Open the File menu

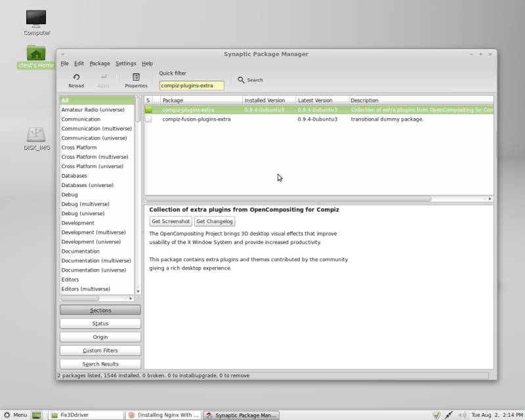point(64,63)
